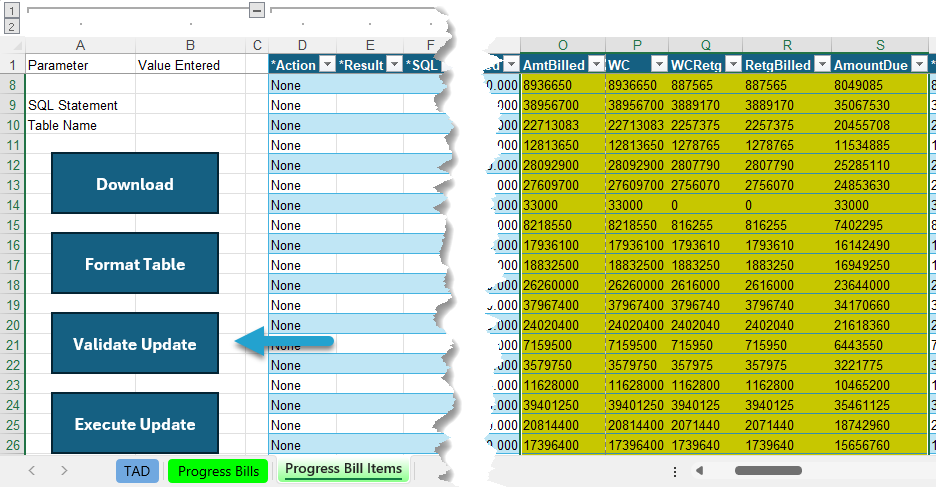Select column S header
This screenshot has width=936, height=487.
click(880, 45)
